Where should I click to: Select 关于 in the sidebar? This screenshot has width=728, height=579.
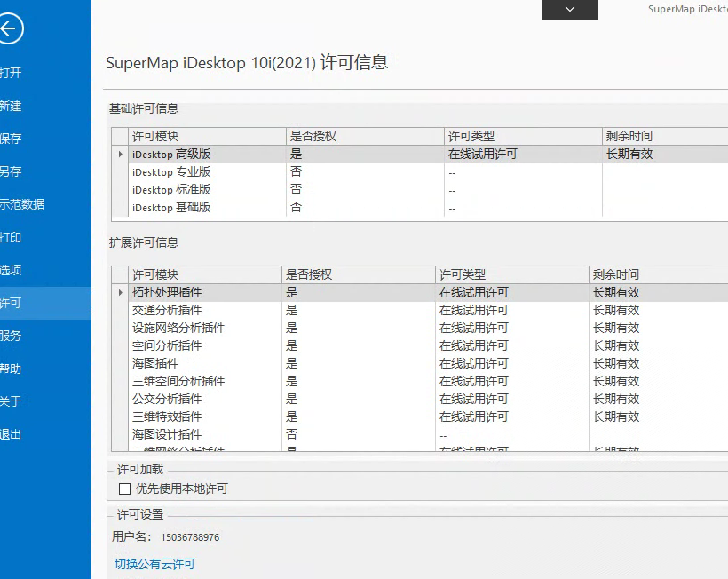coord(45,401)
